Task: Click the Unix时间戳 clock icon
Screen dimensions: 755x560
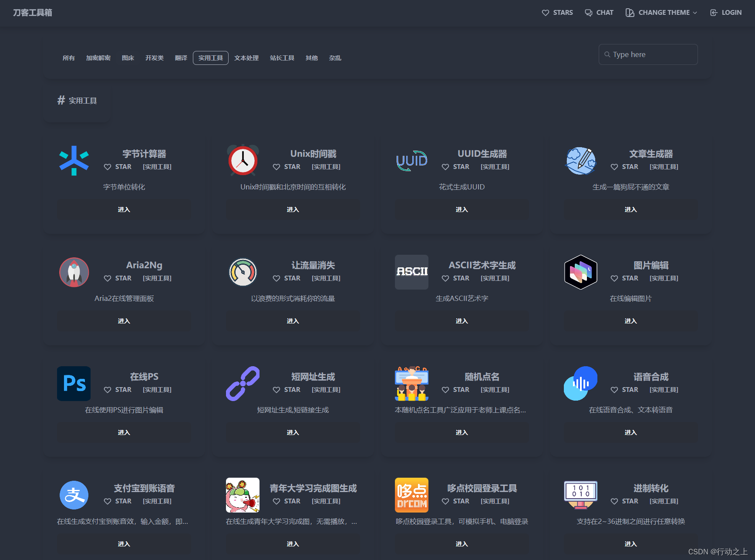Action: point(243,161)
